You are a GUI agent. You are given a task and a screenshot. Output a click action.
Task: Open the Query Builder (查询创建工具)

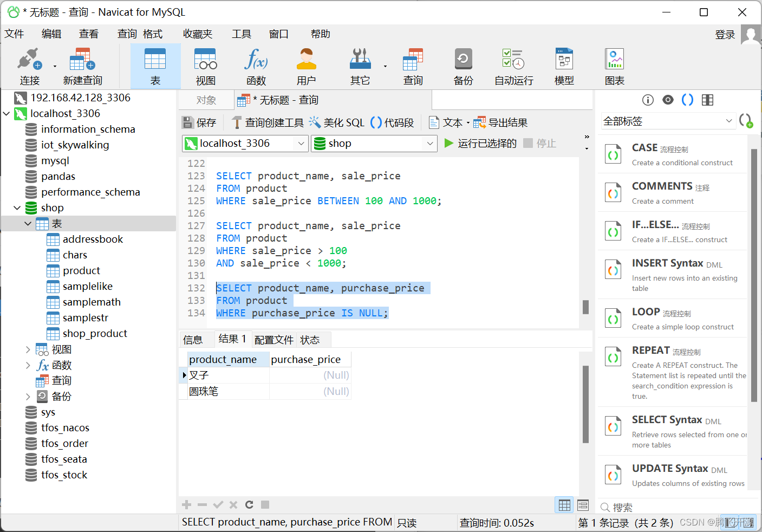tap(268, 122)
